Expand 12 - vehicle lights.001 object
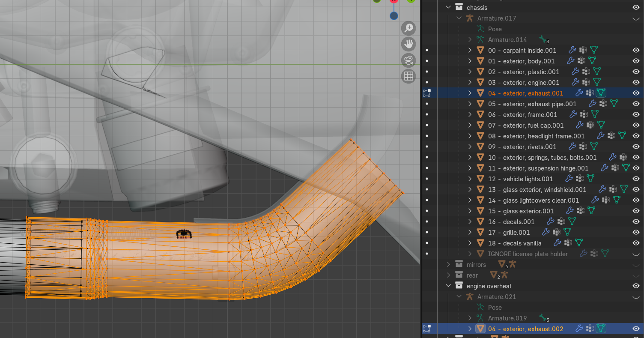The width and height of the screenshot is (644, 338). 470,179
